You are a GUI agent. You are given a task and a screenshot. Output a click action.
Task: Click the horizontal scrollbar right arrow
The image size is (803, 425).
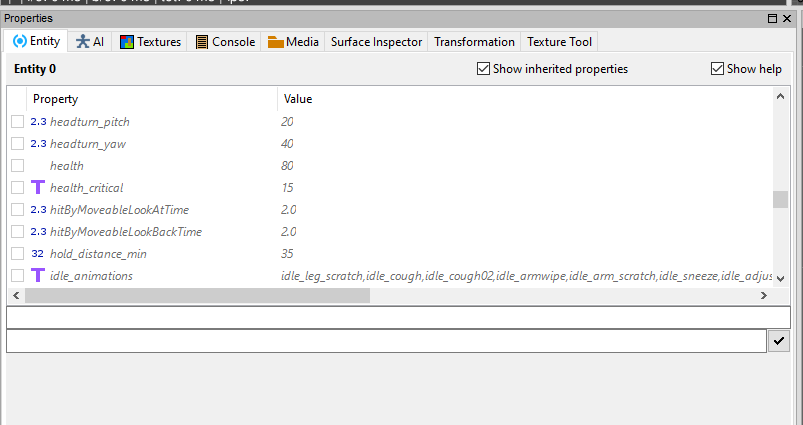764,296
